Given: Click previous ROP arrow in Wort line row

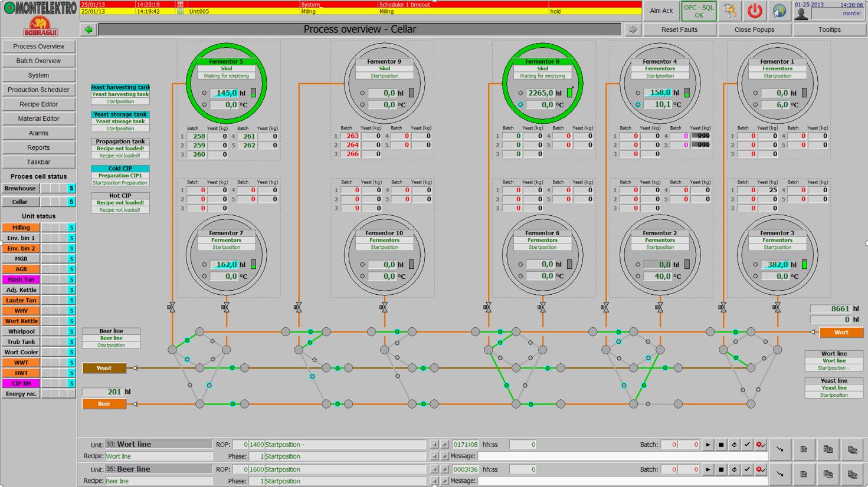Looking at the screenshot, I should tap(434, 445).
